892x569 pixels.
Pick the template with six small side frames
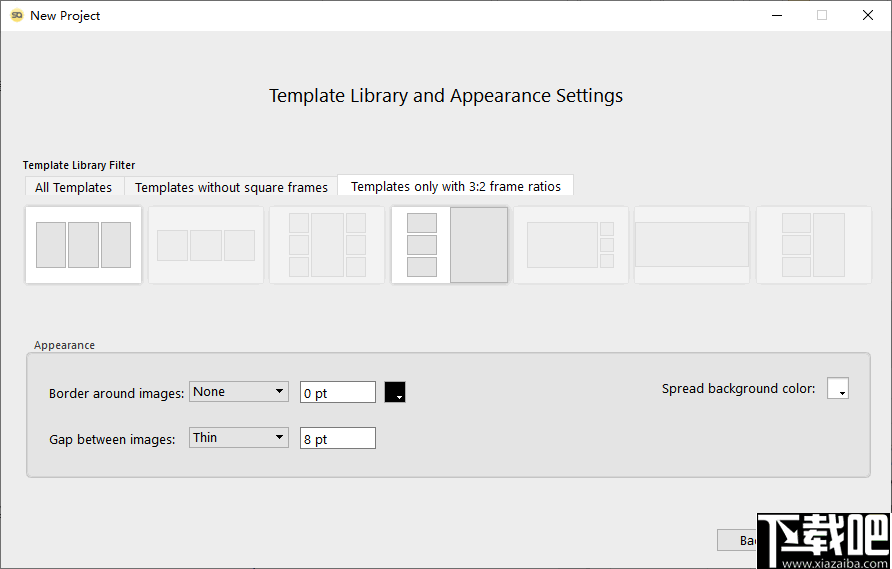pyautogui.click(x=327, y=245)
